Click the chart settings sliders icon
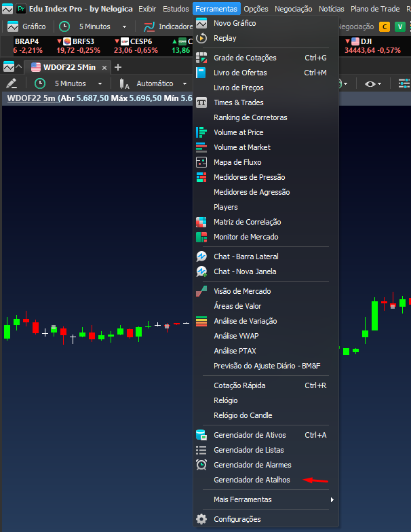The width and height of the screenshot is (411, 532). click(404, 83)
